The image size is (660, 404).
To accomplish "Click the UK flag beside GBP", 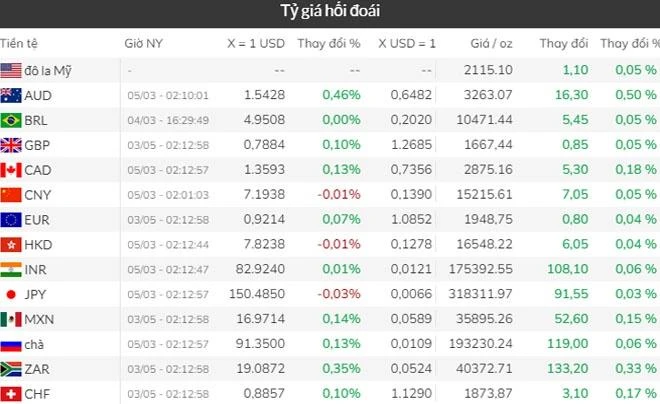I will (11, 145).
